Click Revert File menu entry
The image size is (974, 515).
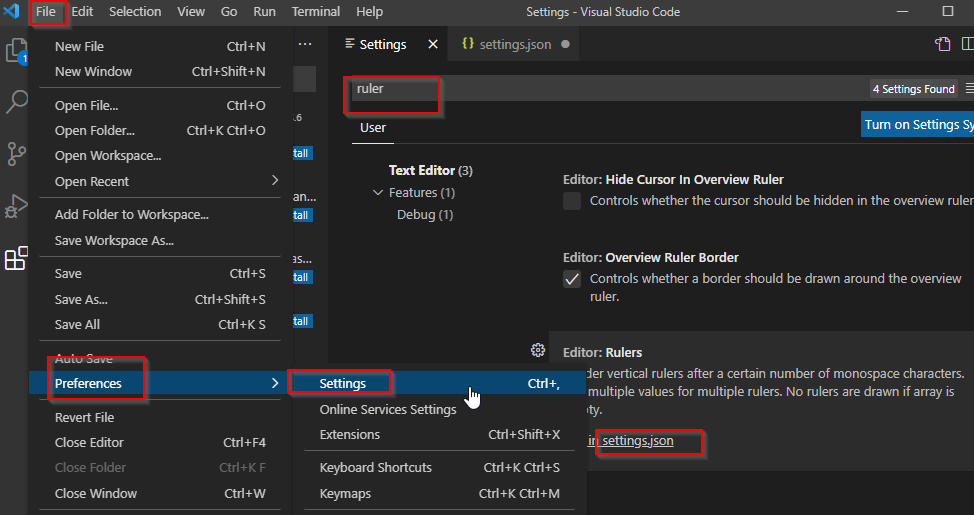[x=160, y=417]
